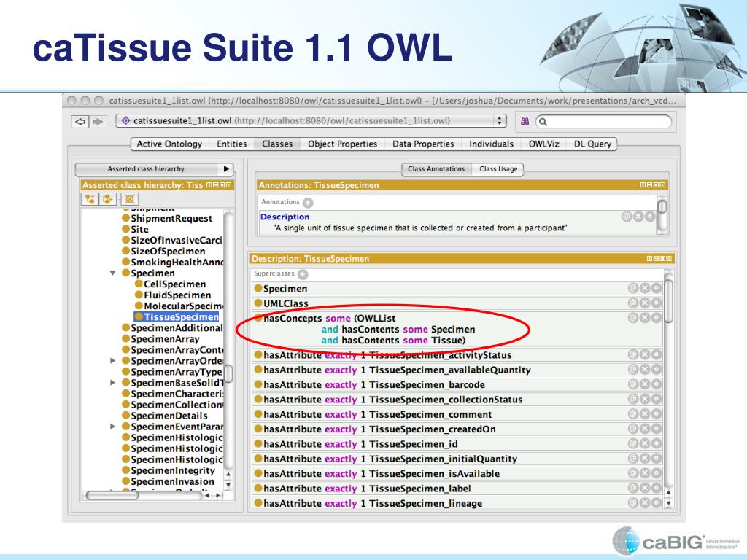
Task: Expand the SpecimenArrayOrde node
Action: [x=113, y=360]
